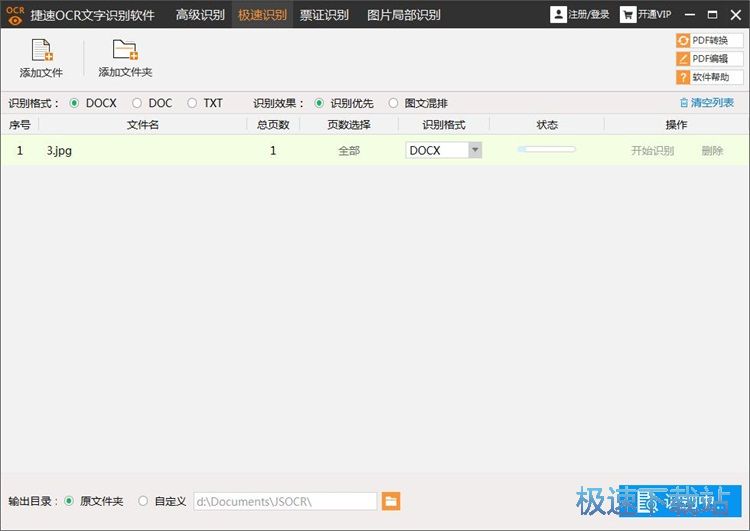This screenshot has height=531, width=750.
Task: Click 清空列表 to clear list
Action: tap(706, 103)
